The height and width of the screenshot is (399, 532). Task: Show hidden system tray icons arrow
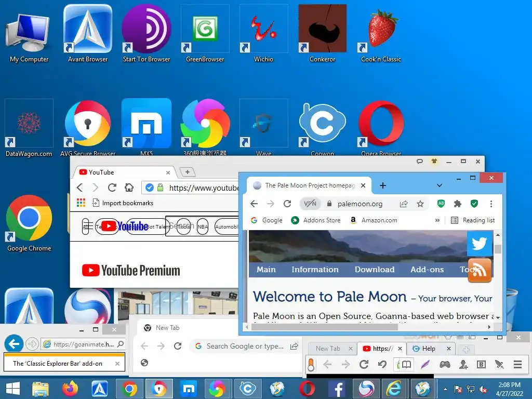[x=445, y=389]
